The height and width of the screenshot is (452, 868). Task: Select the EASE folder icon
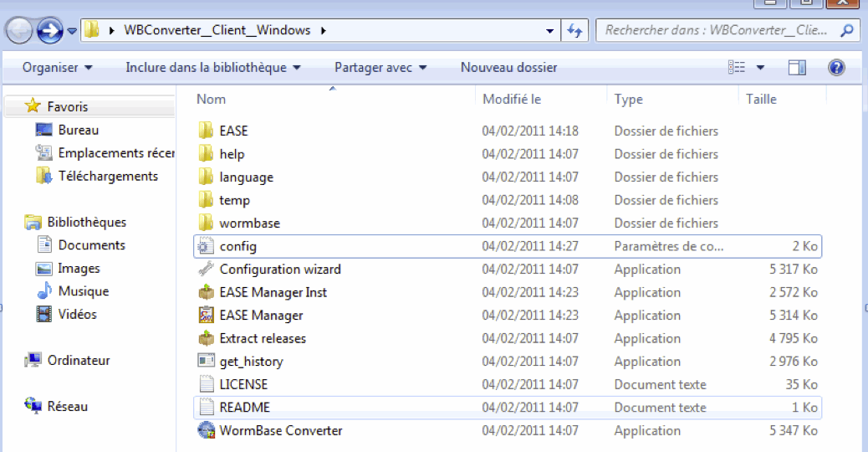pyautogui.click(x=206, y=131)
